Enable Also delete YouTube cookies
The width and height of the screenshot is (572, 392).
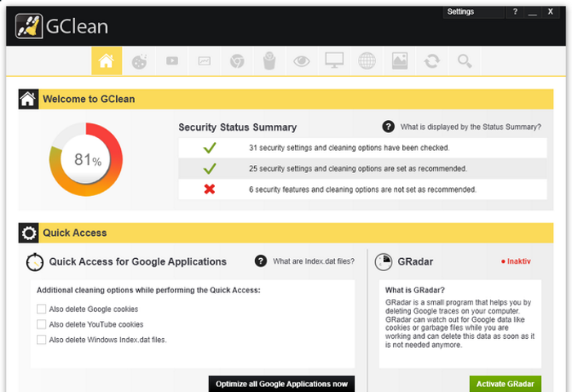(41, 324)
